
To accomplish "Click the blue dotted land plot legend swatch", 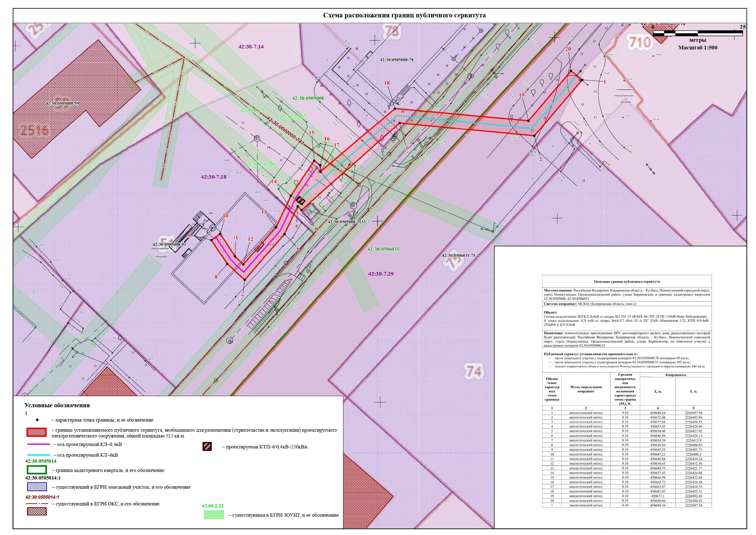I will (x=37, y=487).
